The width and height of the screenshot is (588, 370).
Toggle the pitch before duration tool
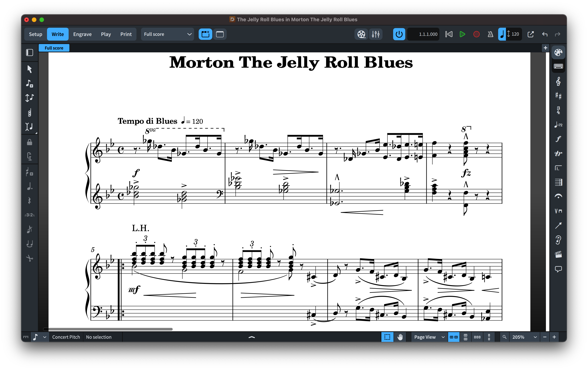click(30, 98)
